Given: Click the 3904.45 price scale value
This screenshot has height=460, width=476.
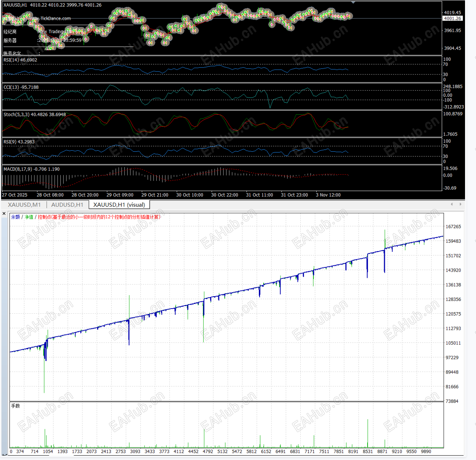Looking at the screenshot, I should pyautogui.click(x=453, y=48).
